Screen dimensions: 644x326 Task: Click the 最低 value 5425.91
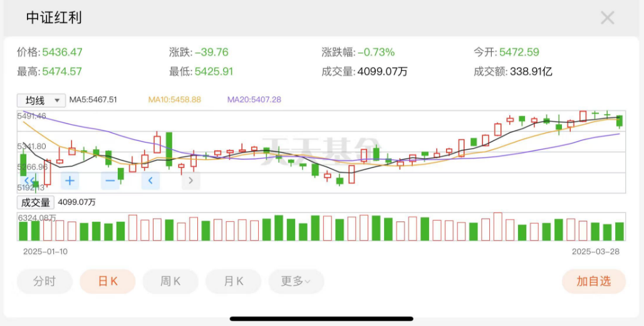[x=214, y=71]
